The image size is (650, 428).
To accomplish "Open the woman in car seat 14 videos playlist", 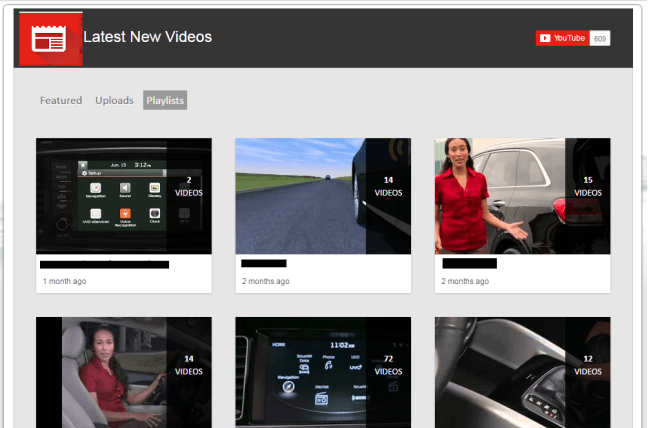I will click(124, 372).
